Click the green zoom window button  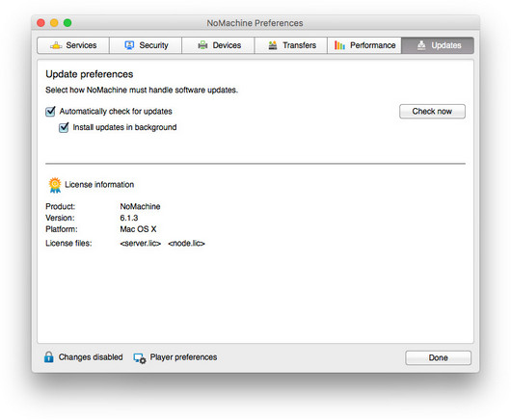point(67,23)
